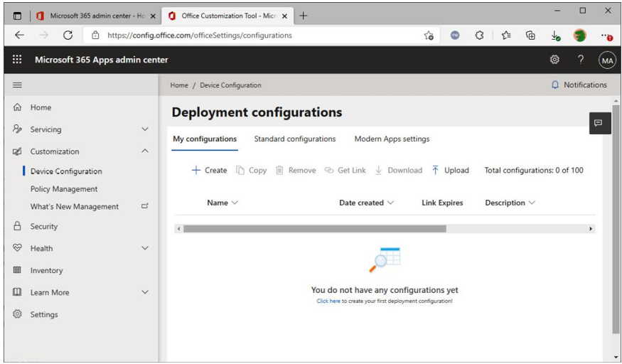Open browser downloads icon
The height and width of the screenshot is (364, 622).
(x=556, y=36)
